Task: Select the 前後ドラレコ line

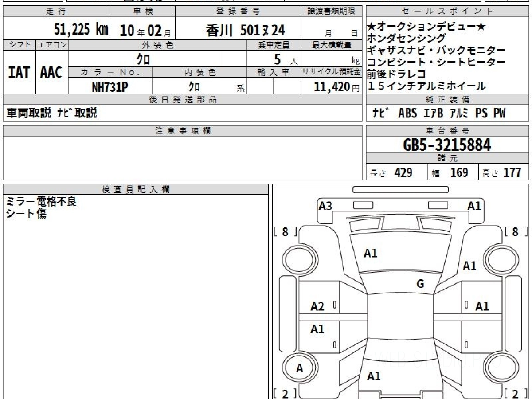Action: click(x=396, y=74)
